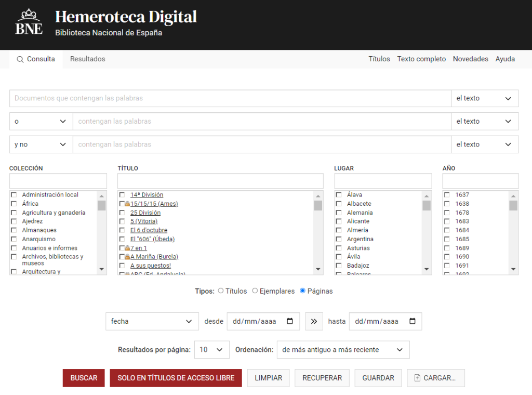Tick the Álava place checkbox
Viewport: 532px width, 395px height.
point(339,195)
